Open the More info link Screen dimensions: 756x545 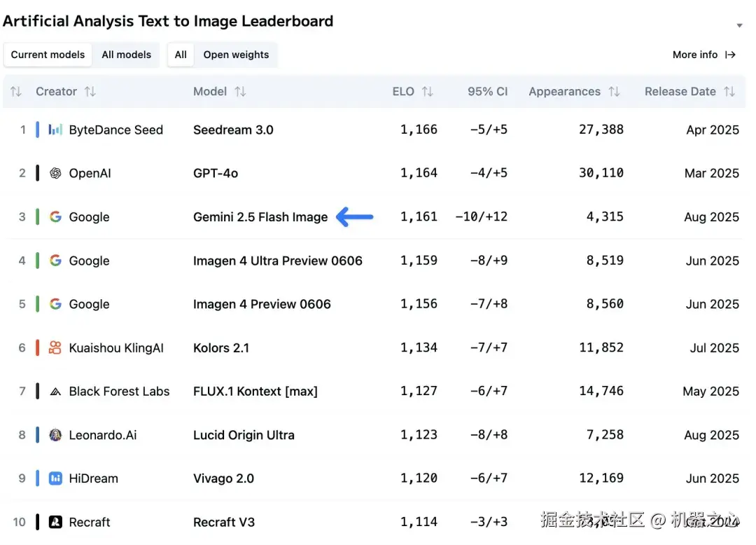click(703, 55)
